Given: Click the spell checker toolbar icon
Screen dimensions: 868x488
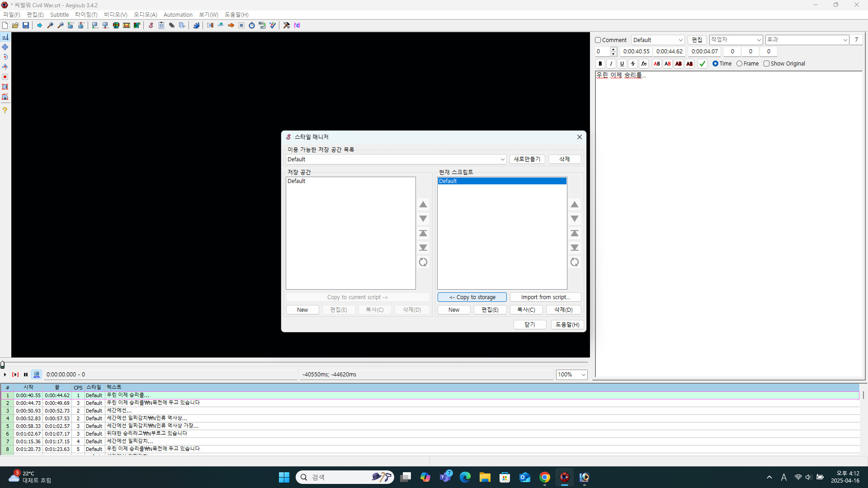Looking at the screenshot, I should coord(273,25).
